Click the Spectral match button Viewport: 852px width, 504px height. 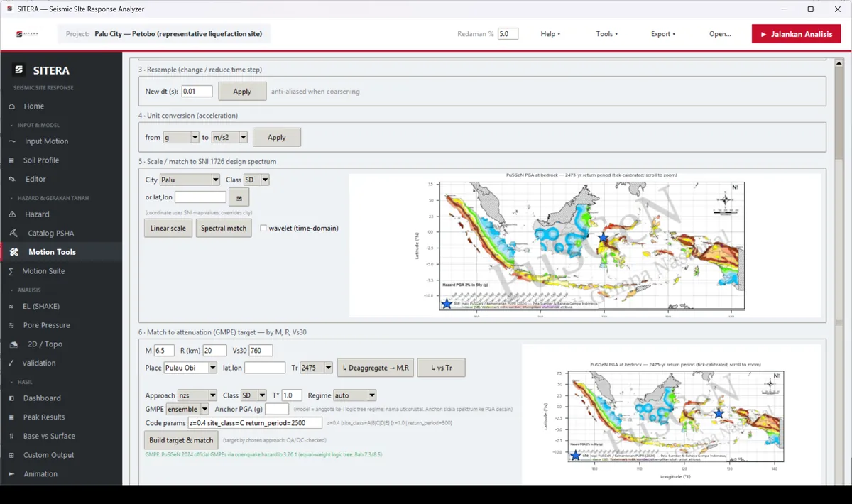[x=224, y=228]
